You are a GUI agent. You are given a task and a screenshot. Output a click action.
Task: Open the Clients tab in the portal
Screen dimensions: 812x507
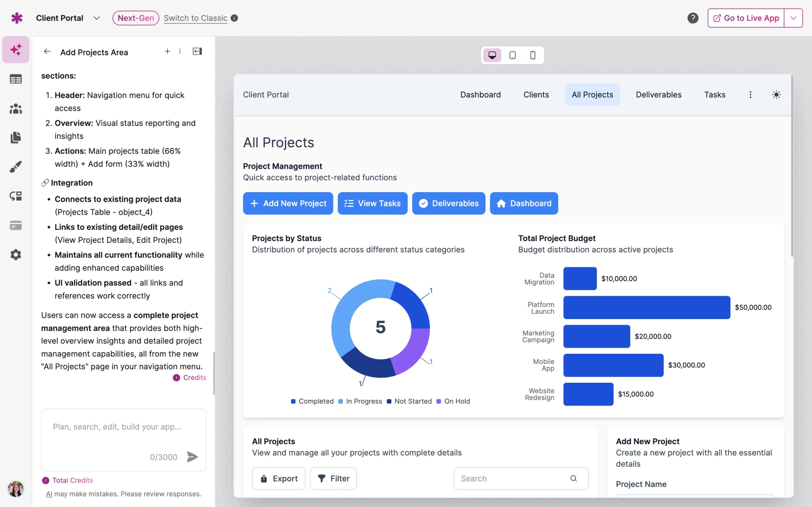[536, 94]
